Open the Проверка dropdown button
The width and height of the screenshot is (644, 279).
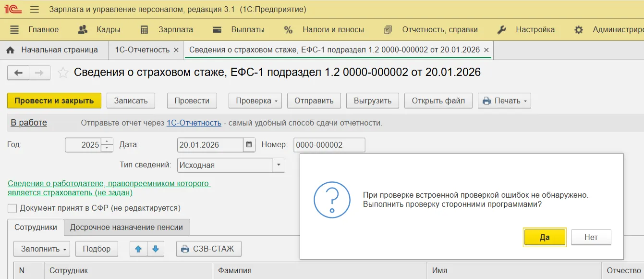[256, 101]
